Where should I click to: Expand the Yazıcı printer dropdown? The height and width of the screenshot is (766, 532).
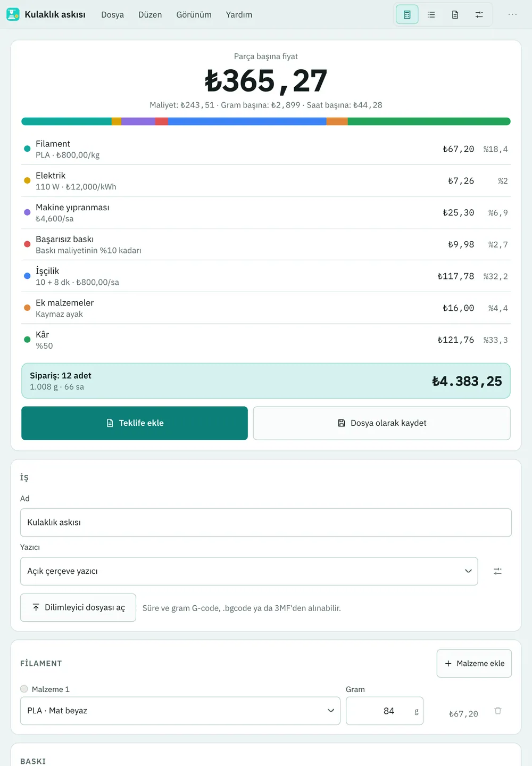pyautogui.click(x=249, y=571)
